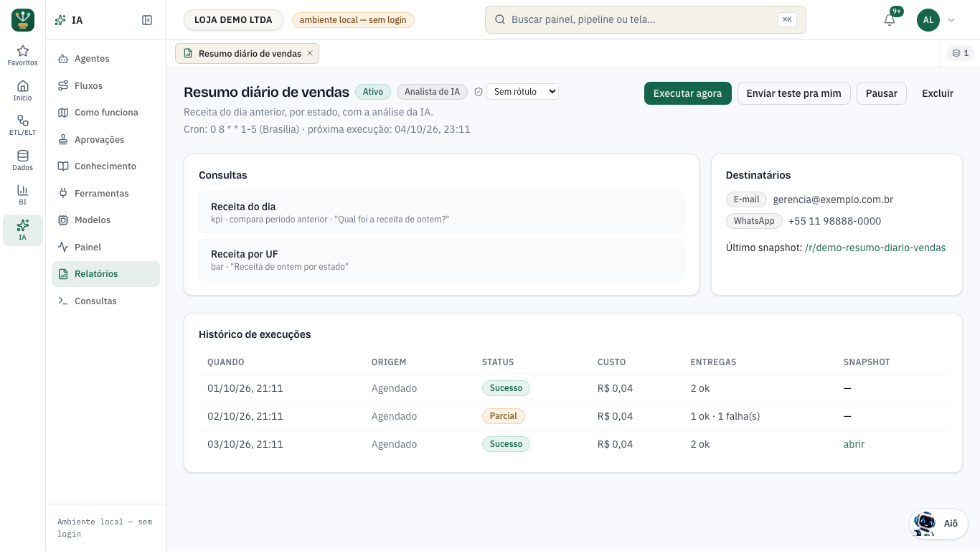Open the /r/demo-resumo-diario-vendas snapshot link

point(875,248)
